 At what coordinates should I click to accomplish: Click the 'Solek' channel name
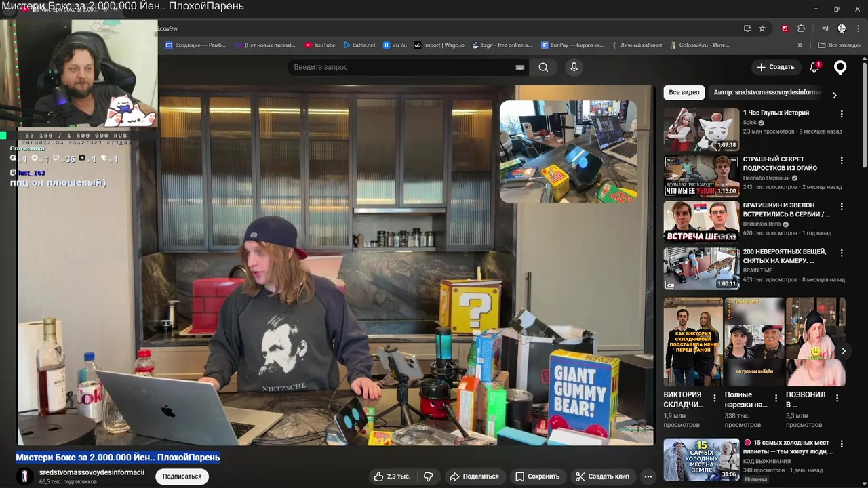749,123
